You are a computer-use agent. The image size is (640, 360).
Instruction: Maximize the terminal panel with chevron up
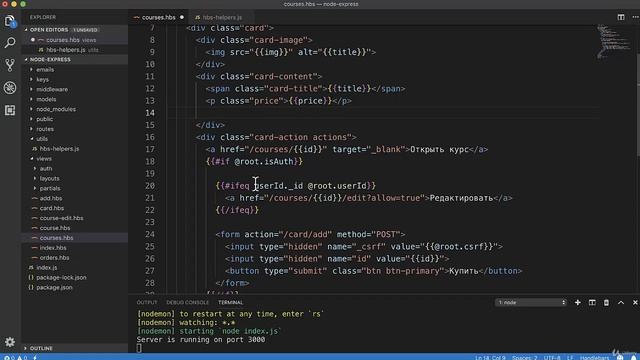click(621, 302)
